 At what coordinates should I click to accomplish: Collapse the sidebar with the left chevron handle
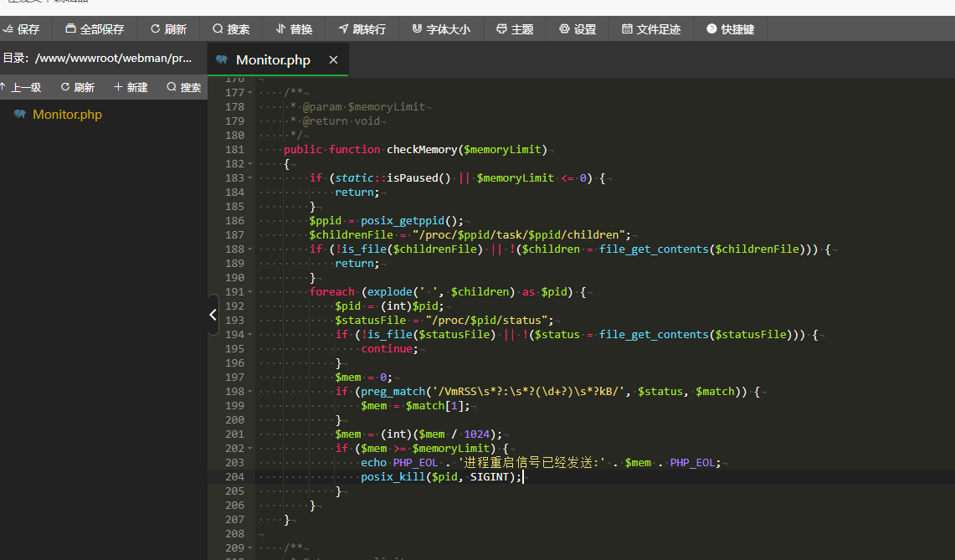click(213, 315)
